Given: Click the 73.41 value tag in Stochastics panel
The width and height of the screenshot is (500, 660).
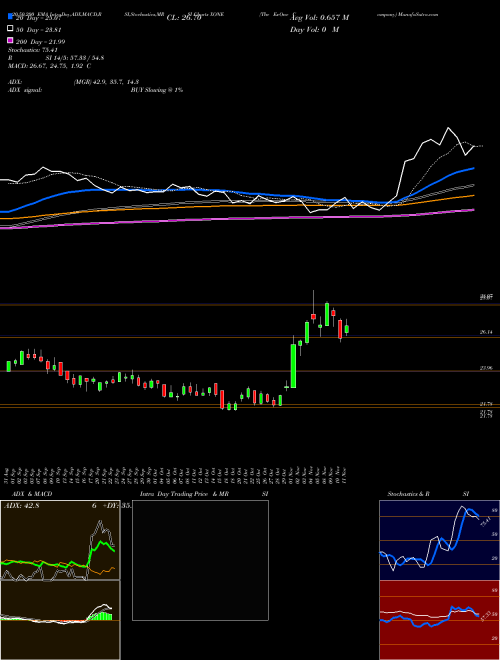Looking at the screenshot, I should click(x=485, y=523).
